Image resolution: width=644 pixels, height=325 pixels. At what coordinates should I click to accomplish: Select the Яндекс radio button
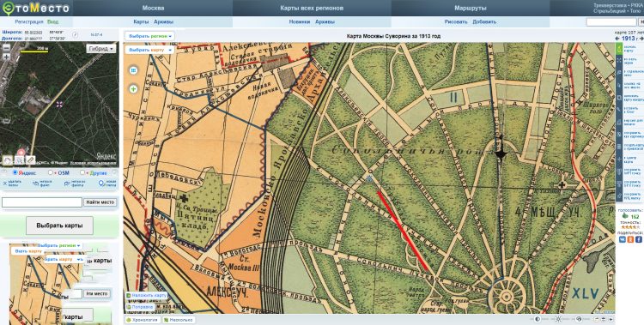click(15, 172)
